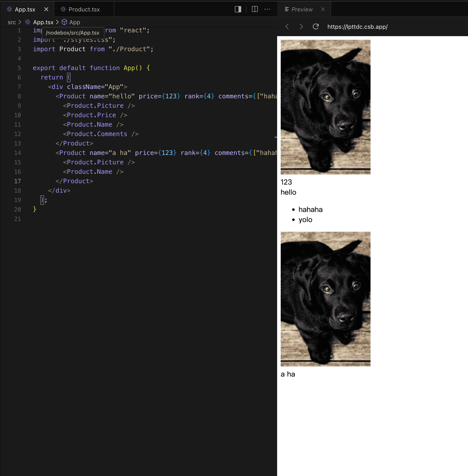This screenshot has height=476, width=468.
Task: Go forward in the preview browser
Action: (301, 26)
